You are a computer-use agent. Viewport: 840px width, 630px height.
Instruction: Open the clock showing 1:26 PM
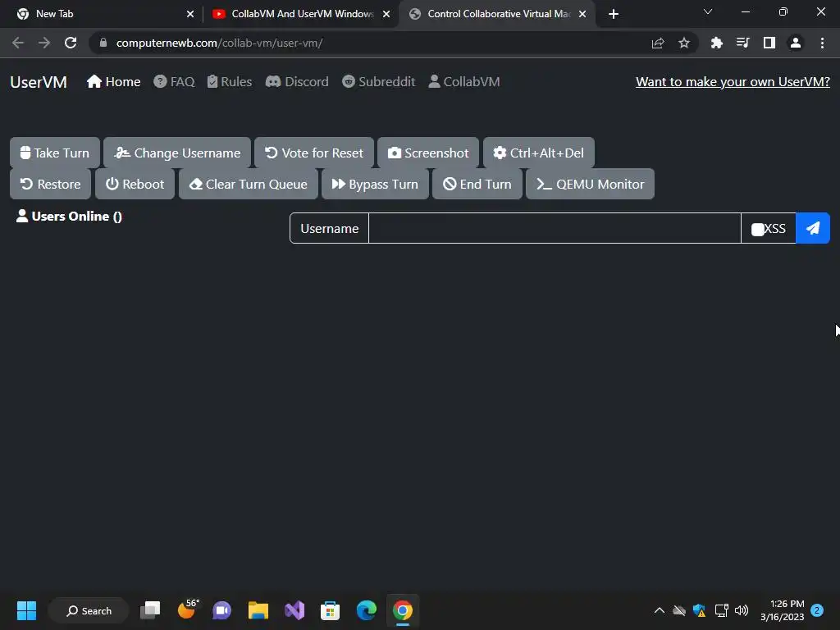pos(782,610)
